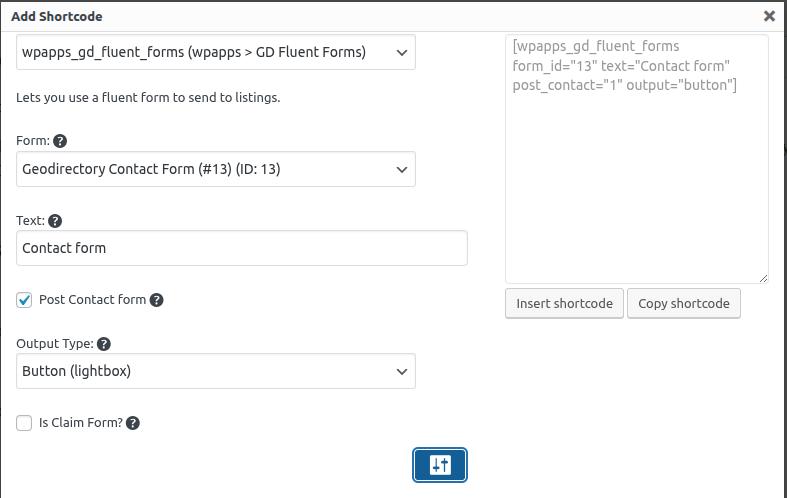Close the Add Shortcode dialog

(769, 16)
